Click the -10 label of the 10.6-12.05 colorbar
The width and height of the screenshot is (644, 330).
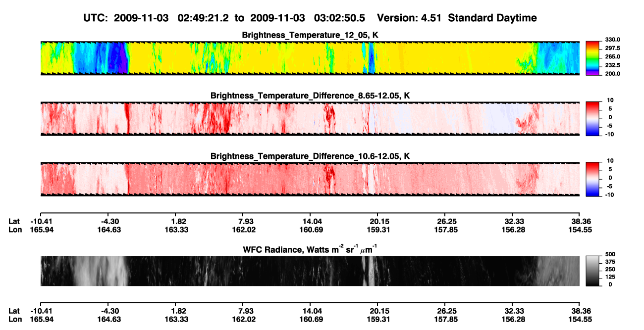[x=609, y=195]
